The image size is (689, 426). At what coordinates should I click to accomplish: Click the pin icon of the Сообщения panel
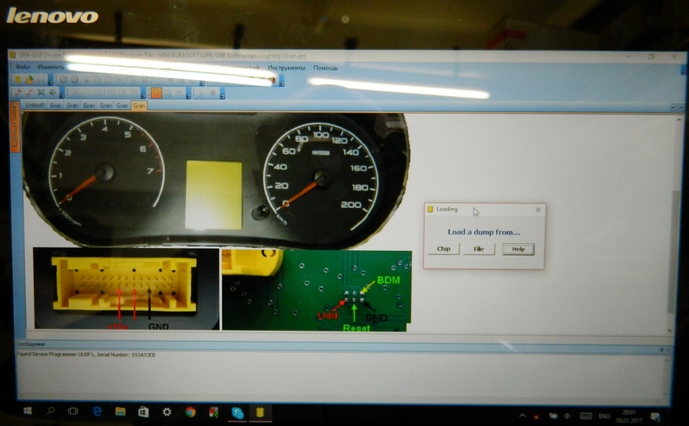(x=662, y=350)
